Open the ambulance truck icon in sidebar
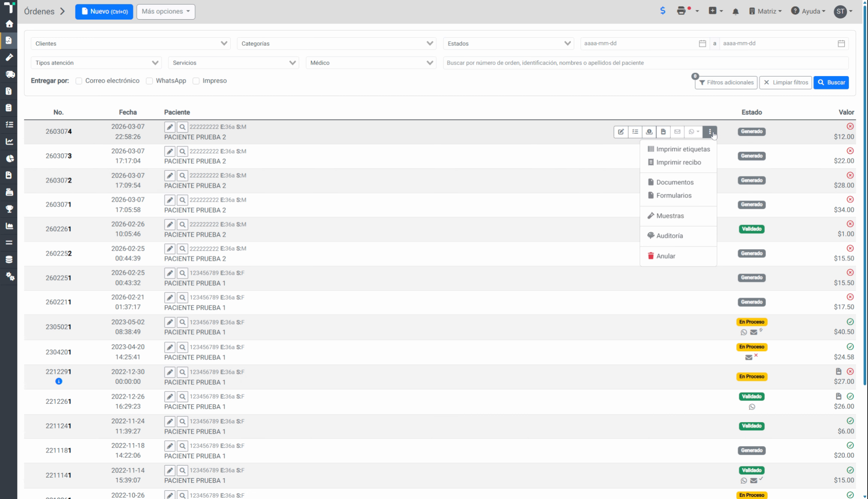This screenshot has height=499, width=868. coord(9,74)
